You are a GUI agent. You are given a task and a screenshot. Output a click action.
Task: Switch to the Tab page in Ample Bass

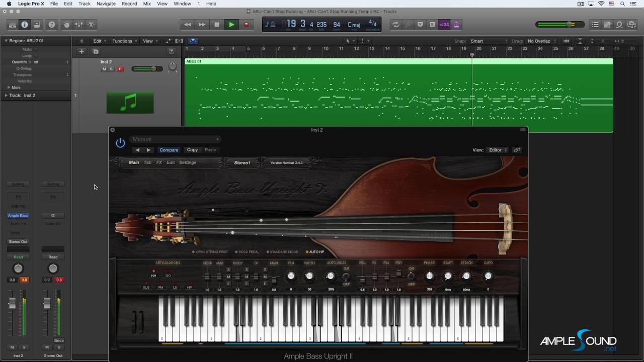click(x=147, y=162)
